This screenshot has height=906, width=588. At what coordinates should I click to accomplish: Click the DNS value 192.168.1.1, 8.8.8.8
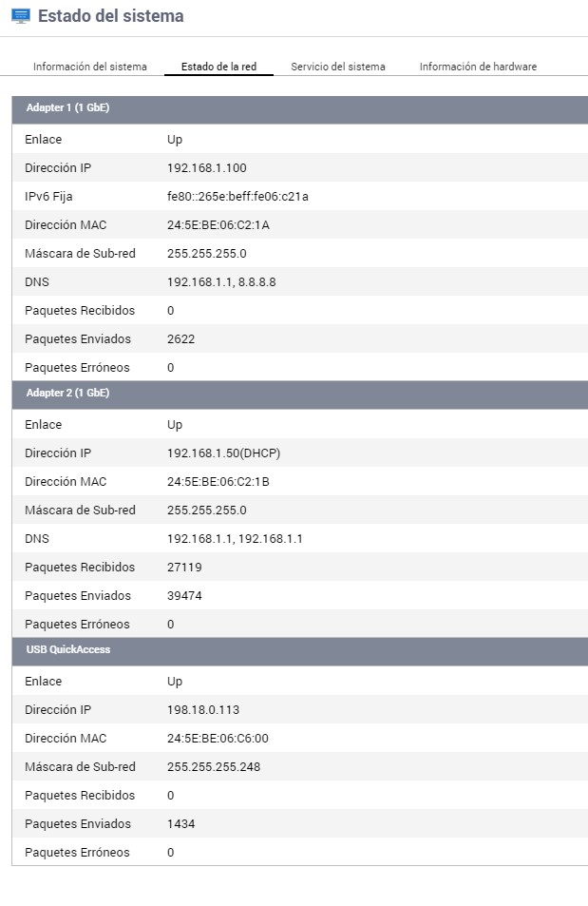pos(221,282)
